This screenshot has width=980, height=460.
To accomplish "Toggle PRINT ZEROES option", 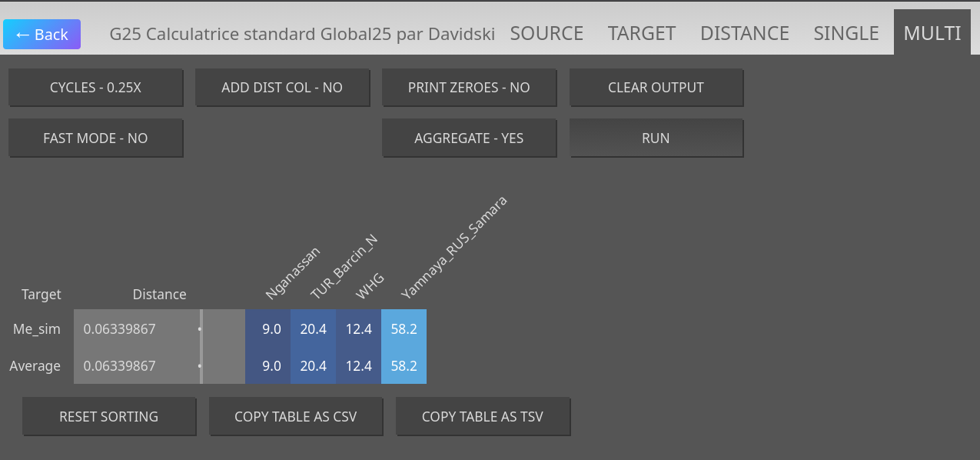I will pos(469,88).
